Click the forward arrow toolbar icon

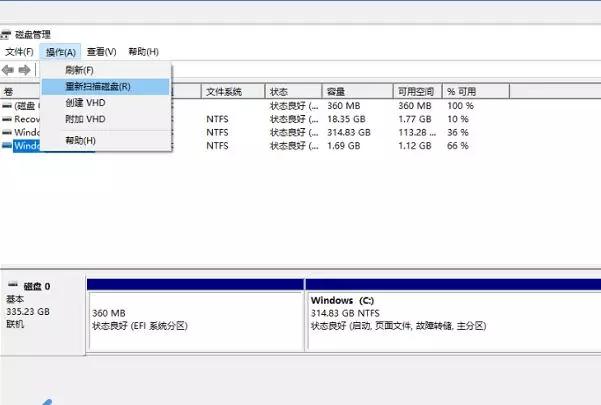[x=24, y=70]
